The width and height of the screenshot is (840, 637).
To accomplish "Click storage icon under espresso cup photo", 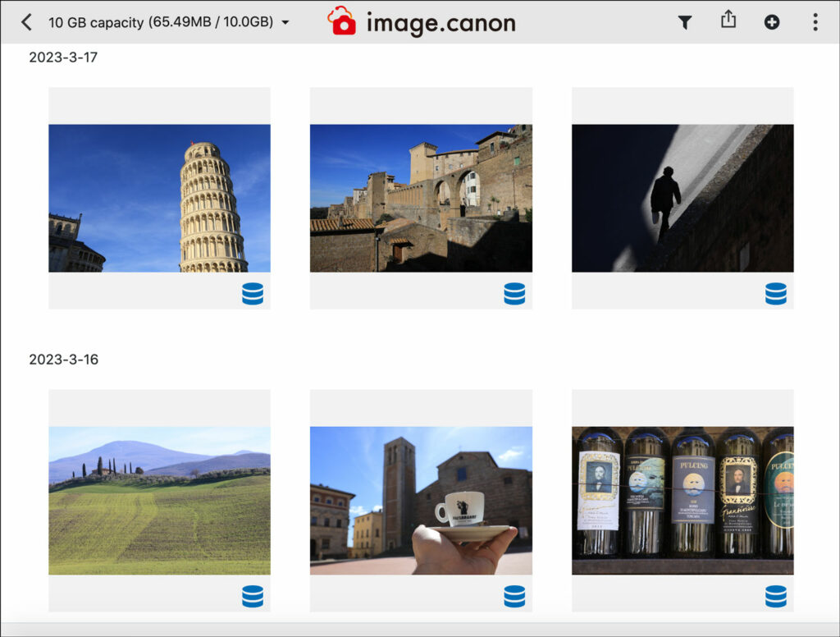I will pos(514,596).
